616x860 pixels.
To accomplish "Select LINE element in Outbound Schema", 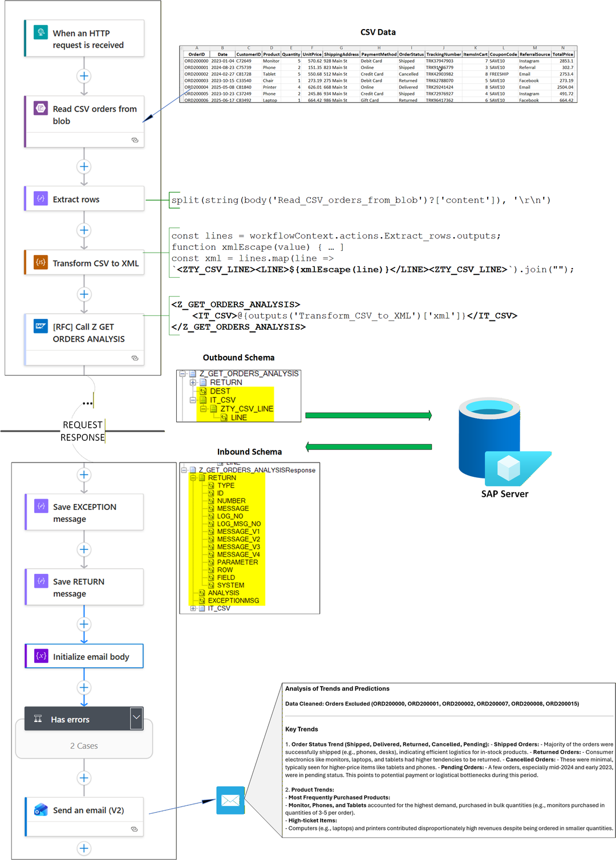I will click(238, 417).
